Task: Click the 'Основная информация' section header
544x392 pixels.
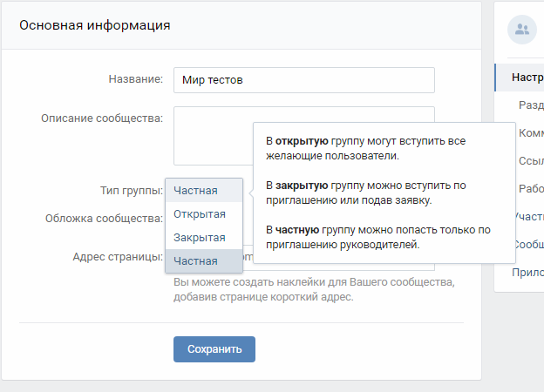Action: (95, 25)
